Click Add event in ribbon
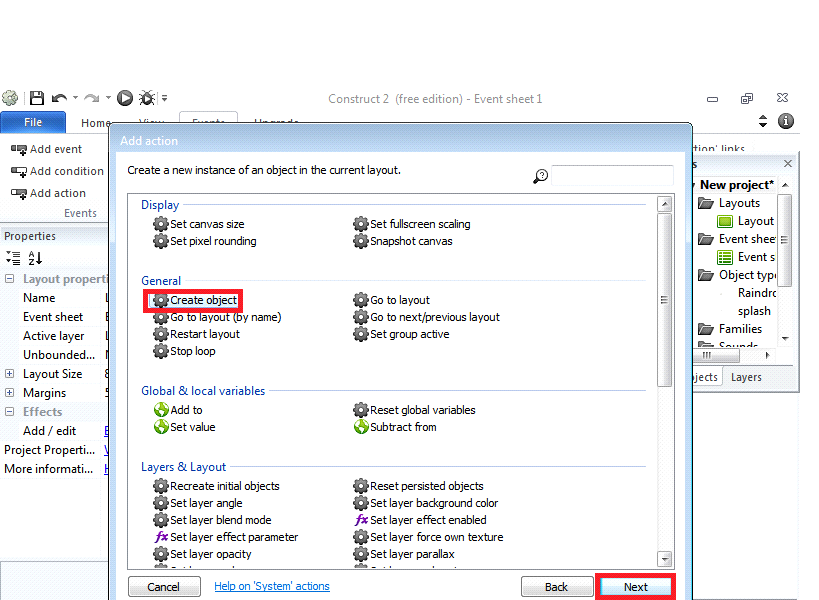The image size is (819, 600). pyautogui.click(x=46, y=149)
